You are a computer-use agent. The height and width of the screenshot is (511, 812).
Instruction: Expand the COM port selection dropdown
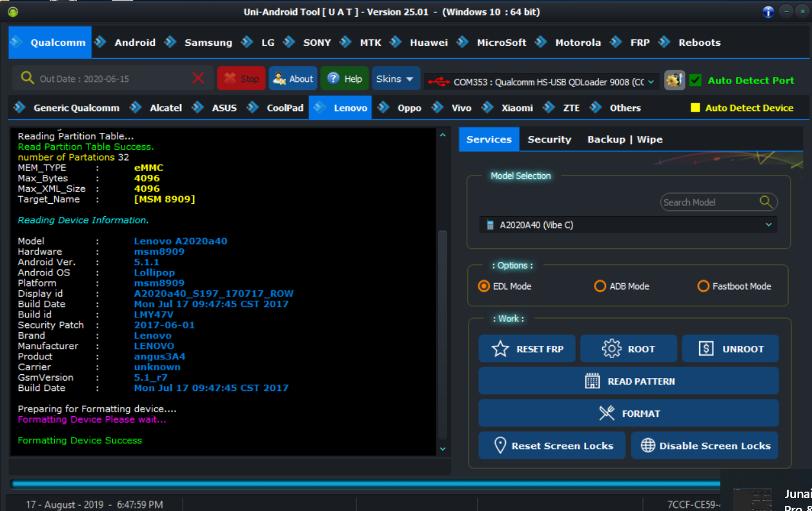[x=651, y=82]
